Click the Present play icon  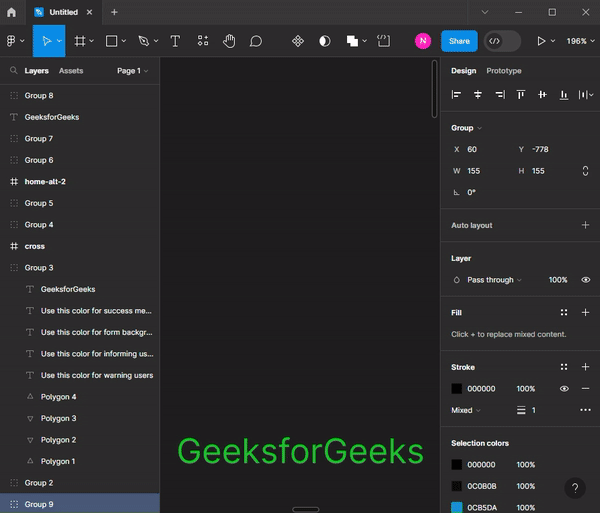(541, 41)
